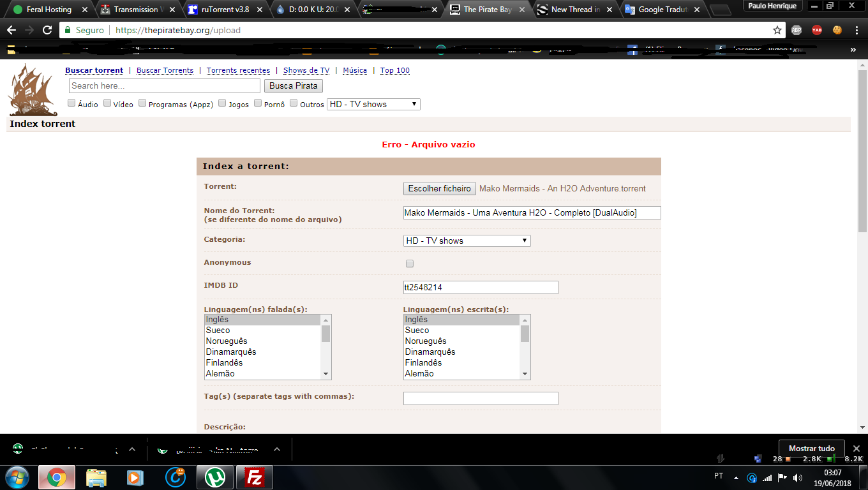Tick the Jogos search filter checkbox
This screenshot has height=490, width=868.
coord(222,103)
